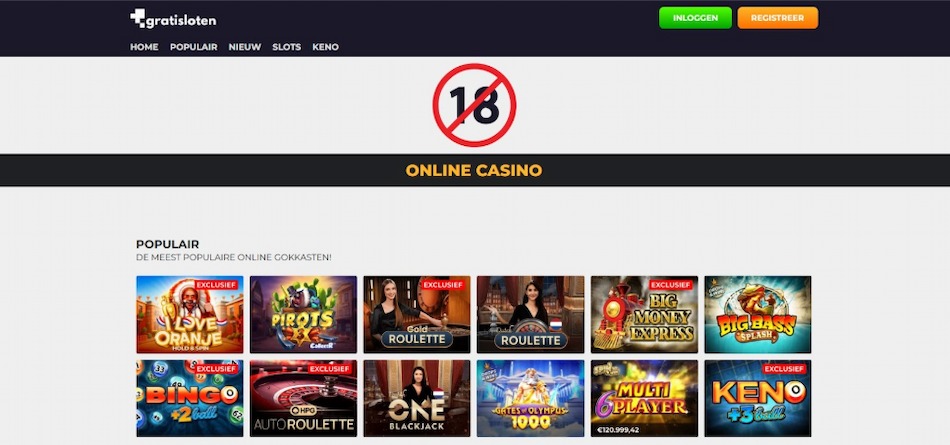This screenshot has width=950, height=445.
Task: Click the orange Registreer button
Action: click(778, 18)
